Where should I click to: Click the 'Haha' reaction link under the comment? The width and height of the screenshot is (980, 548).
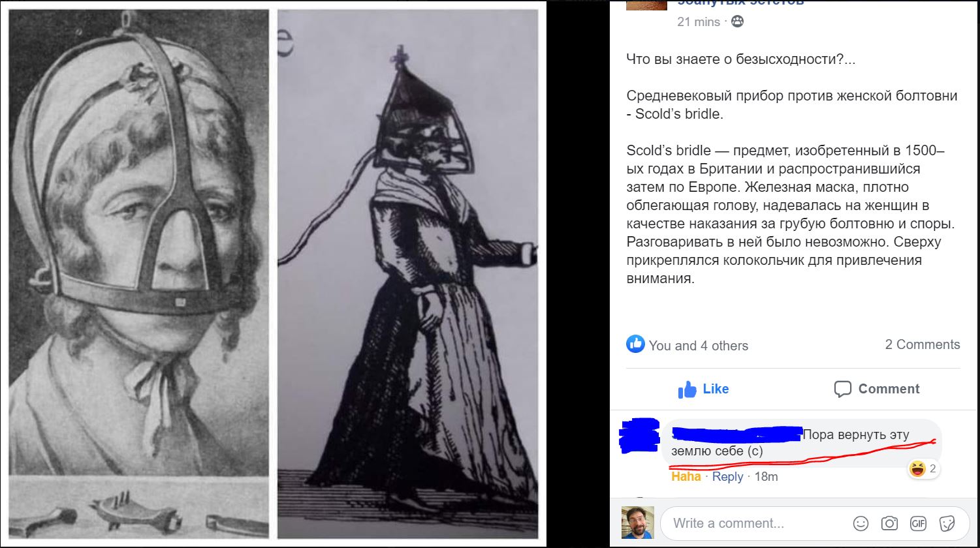click(x=686, y=477)
